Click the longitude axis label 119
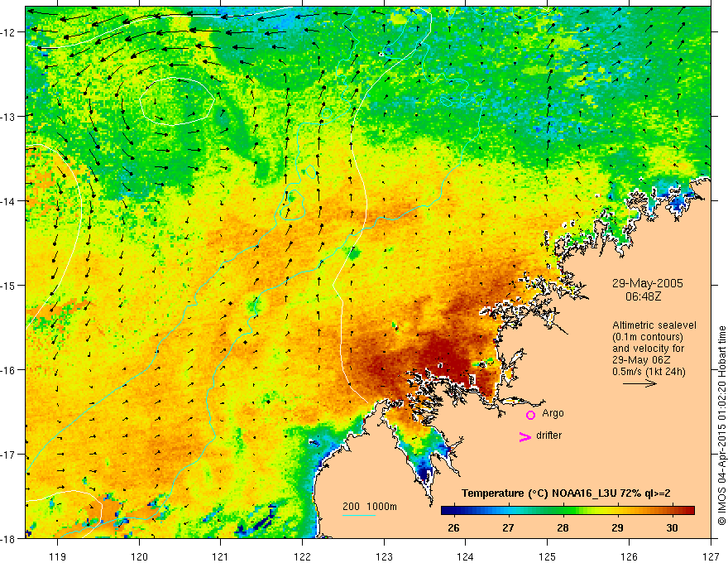Viewport: 728px width, 563px height. point(58,556)
